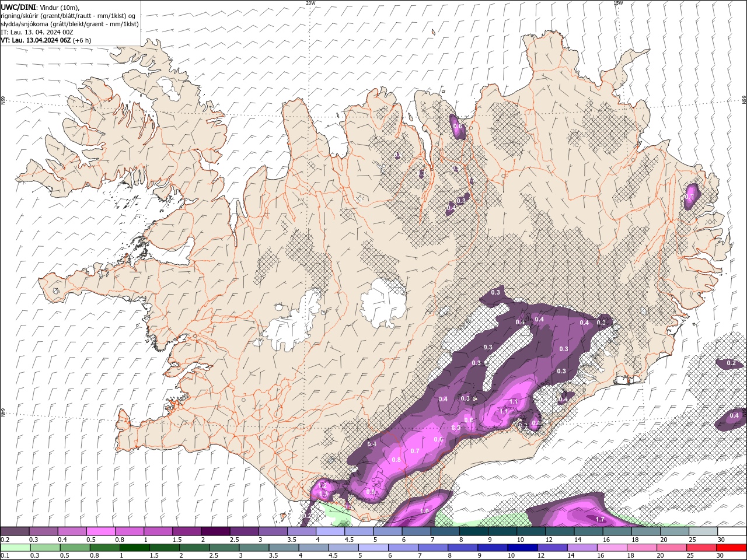Click the 20W longitude label
Screen dimensions: 747x560
pyautogui.click(x=310, y=3)
